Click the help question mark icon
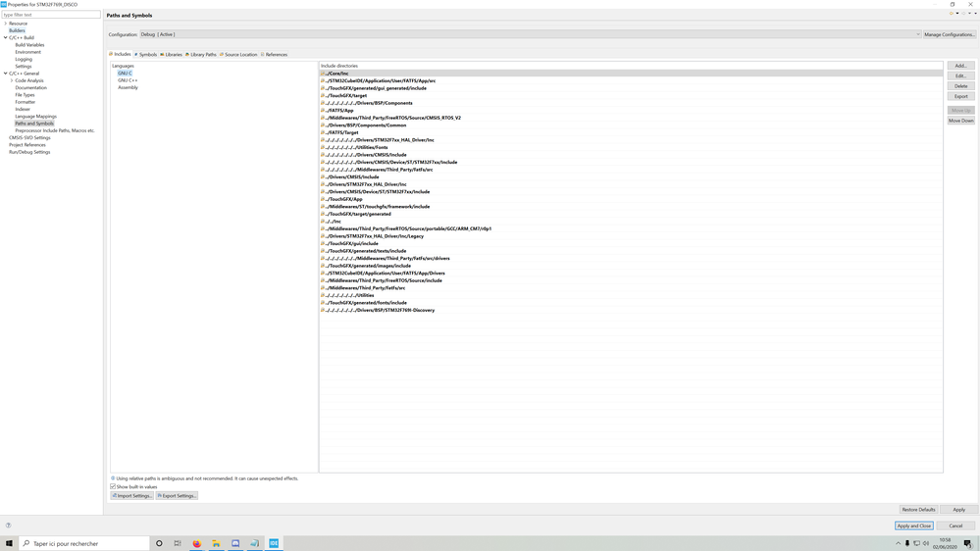Image resolution: width=980 pixels, height=551 pixels. tap(8, 526)
